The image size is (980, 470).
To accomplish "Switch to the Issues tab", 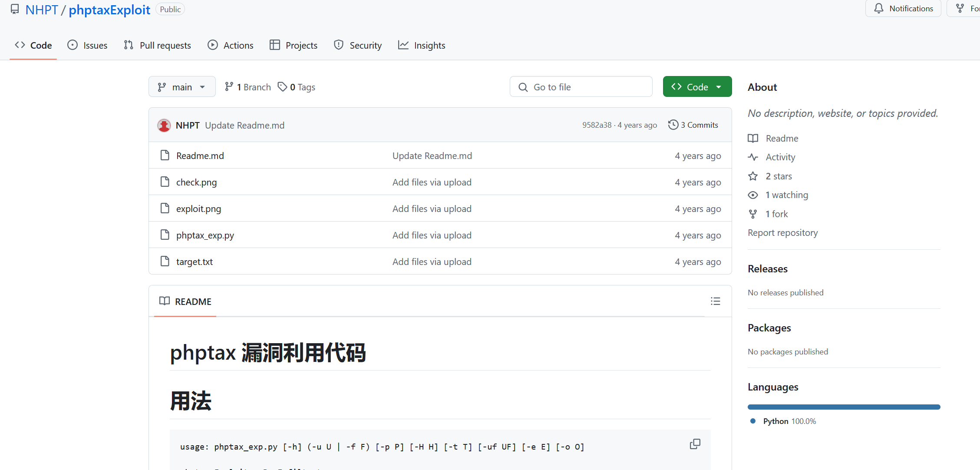I will click(x=87, y=45).
